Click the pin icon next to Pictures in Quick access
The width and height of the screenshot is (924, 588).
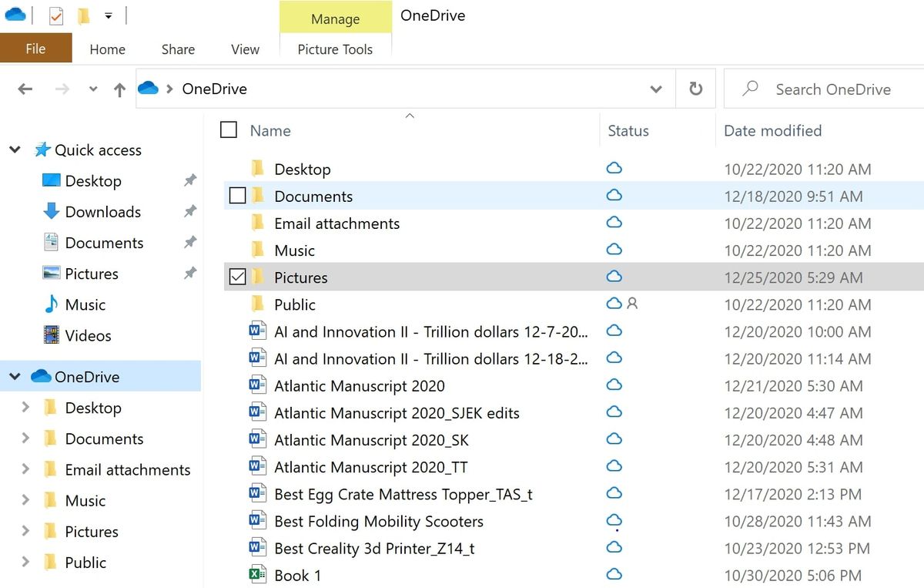tap(190, 273)
